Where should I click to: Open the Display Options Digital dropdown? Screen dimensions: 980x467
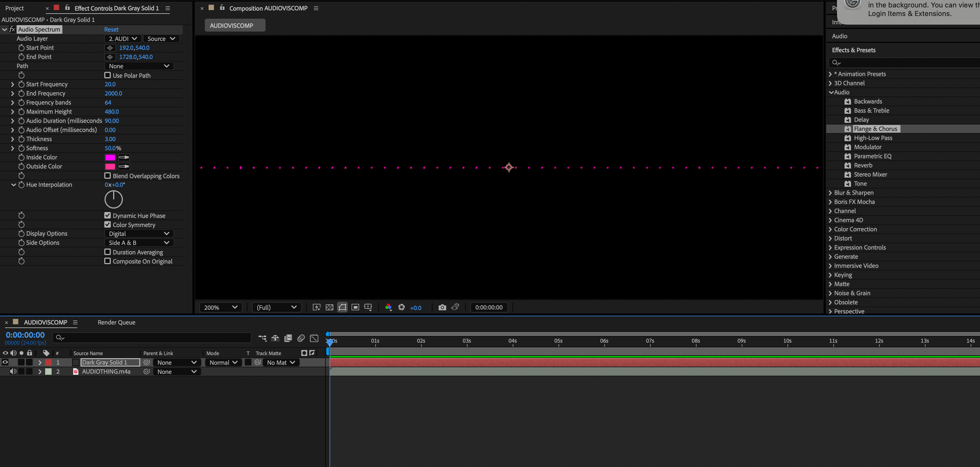(139, 234)
